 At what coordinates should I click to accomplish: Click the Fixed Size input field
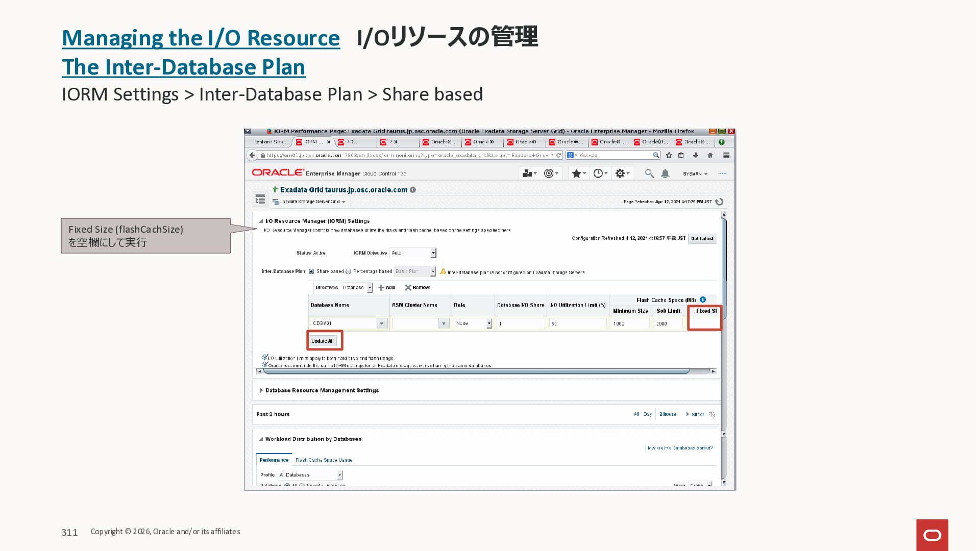point(704,323)
